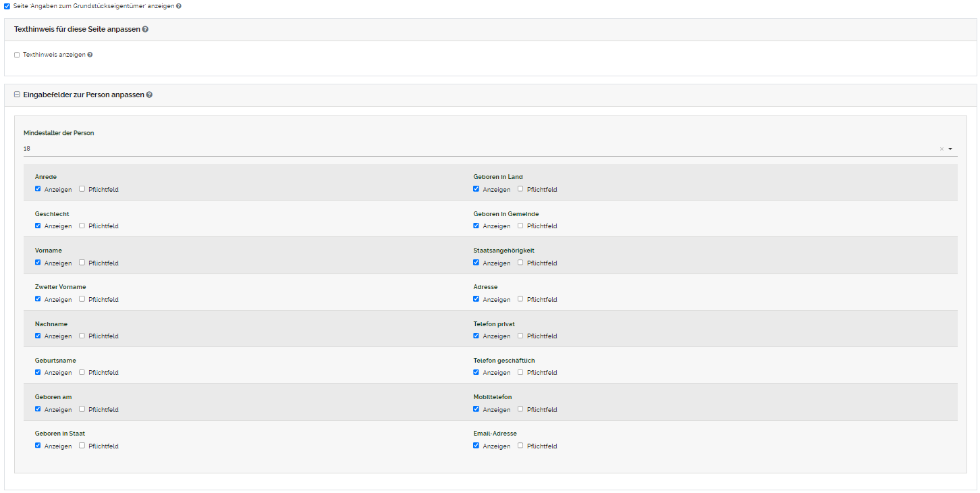This screenshot has width=980, height=493.
Task: Collapse the 'Eingabefelder zur Person anpassen' section
Action: point(17,95)
